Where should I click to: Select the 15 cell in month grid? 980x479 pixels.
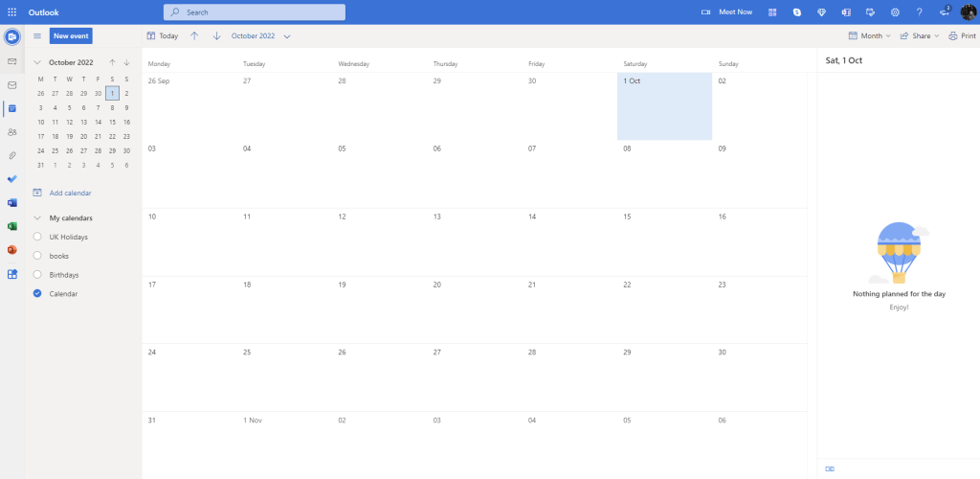(x=664, y=242)
